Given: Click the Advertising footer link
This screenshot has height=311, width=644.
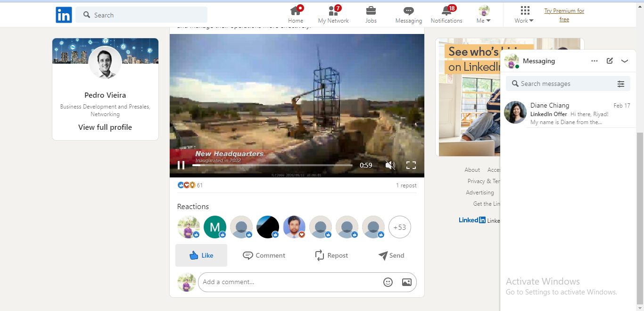Looking at the screenshot, I should coord(480,193).
